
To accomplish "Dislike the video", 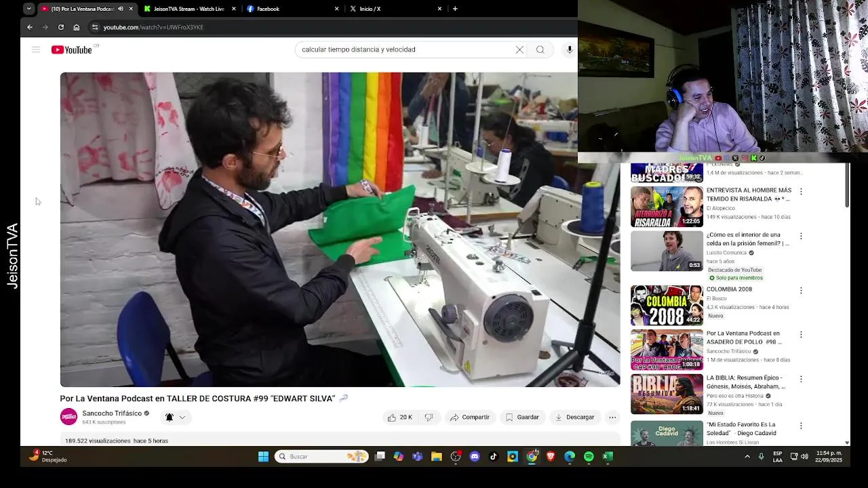I will pos(429,418).
